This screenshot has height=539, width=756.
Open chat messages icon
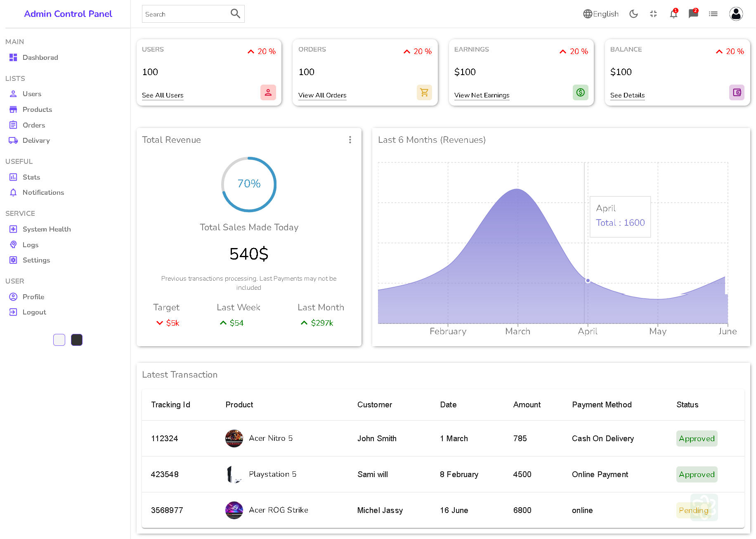[693, 14]
